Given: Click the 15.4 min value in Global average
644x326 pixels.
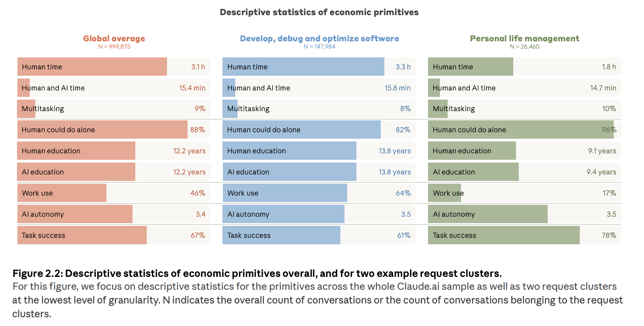Looking at the screenshot, I should click(192, 88).
